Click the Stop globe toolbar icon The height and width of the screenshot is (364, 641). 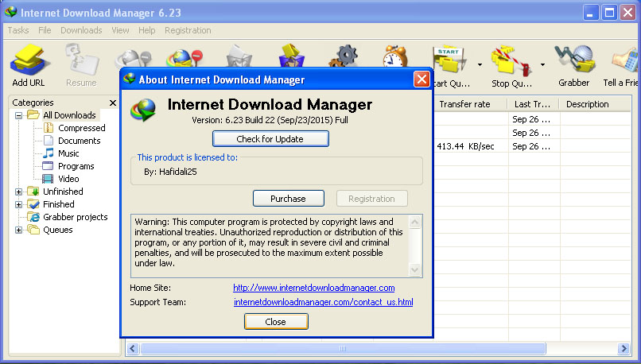tap(134, 59)
